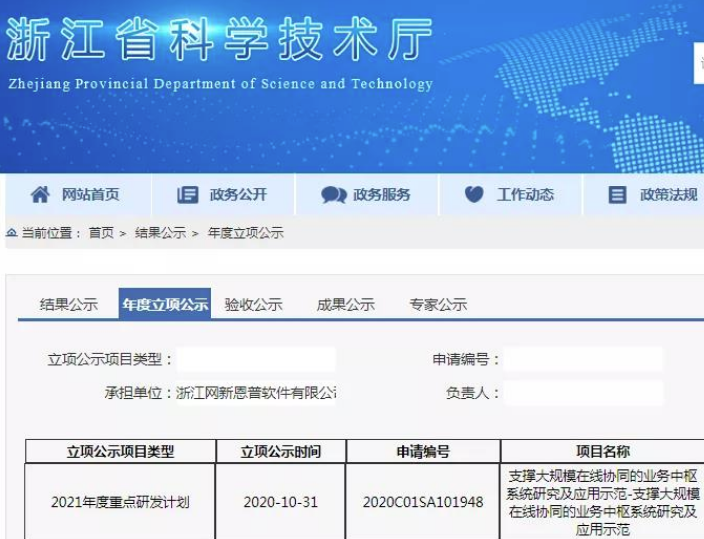Open the 立项公示项目类型 filter field
This screenshot has width=704, height=539.
pyautogui.click(x=256, y=360)
